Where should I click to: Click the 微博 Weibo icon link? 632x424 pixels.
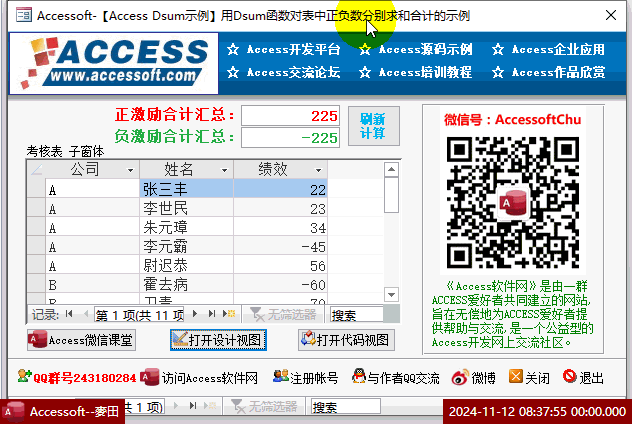pos(474,378)
